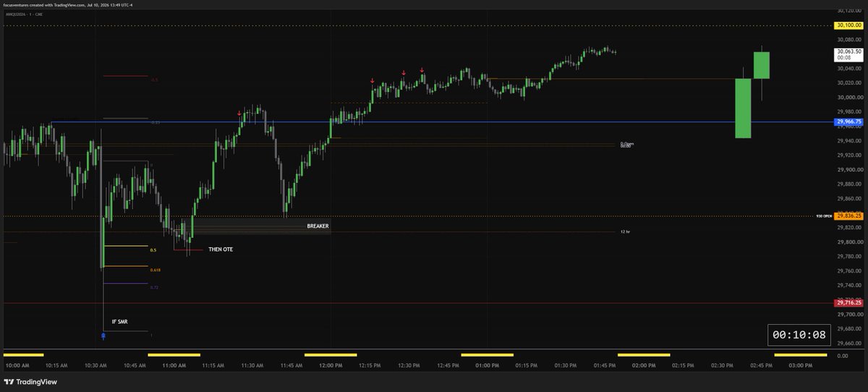The width and height of the screenshot is (868, 392).
Task: Click the 29,900.00 price axis value
Action: coord(849,169)
